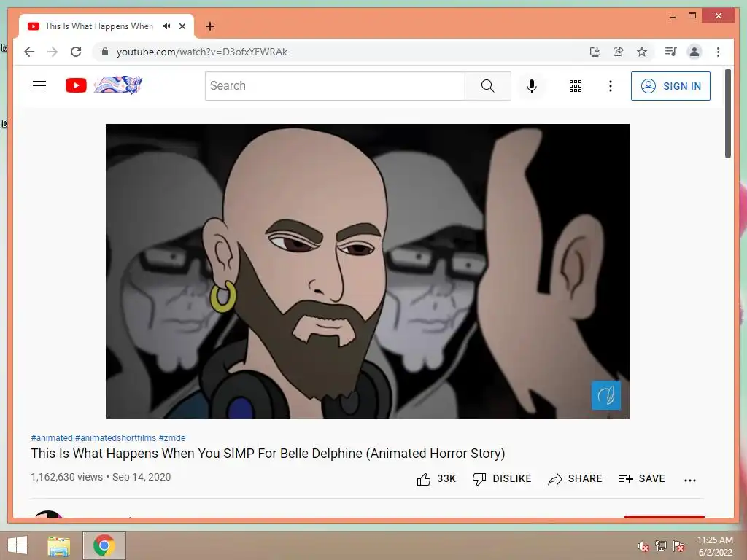Click the Chrome taskbar icon
The width and height of the screenshot is (747, 560).
pos(104,545)
